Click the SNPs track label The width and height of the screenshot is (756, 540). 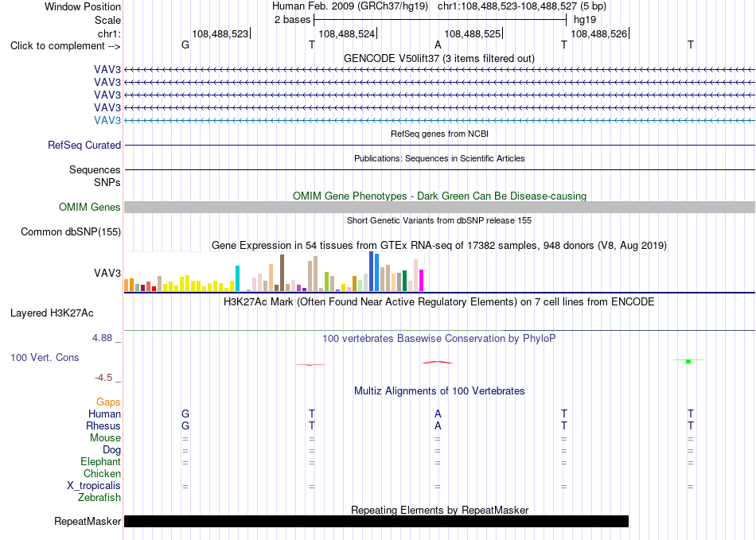(x=107, y=183)
